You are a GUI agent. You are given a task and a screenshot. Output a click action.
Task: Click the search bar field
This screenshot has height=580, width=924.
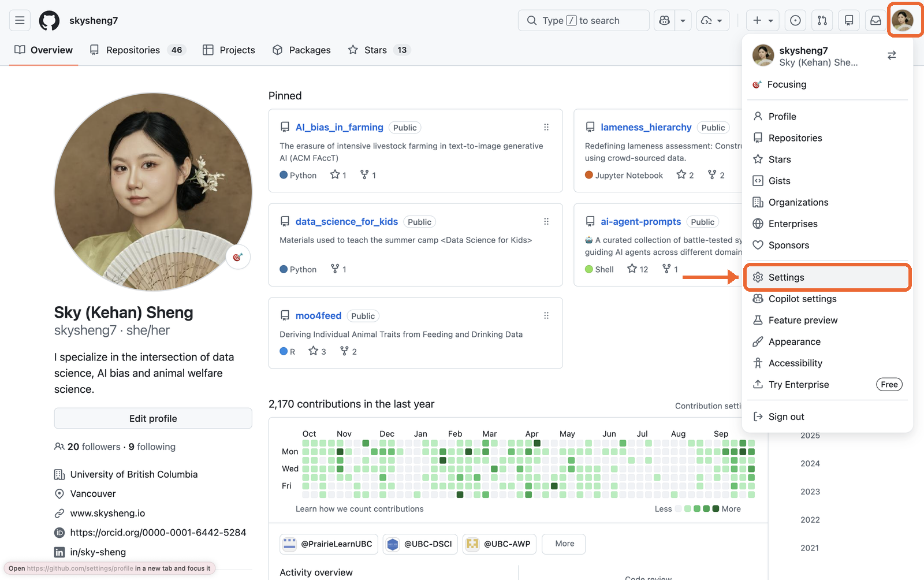coord(583,21)
